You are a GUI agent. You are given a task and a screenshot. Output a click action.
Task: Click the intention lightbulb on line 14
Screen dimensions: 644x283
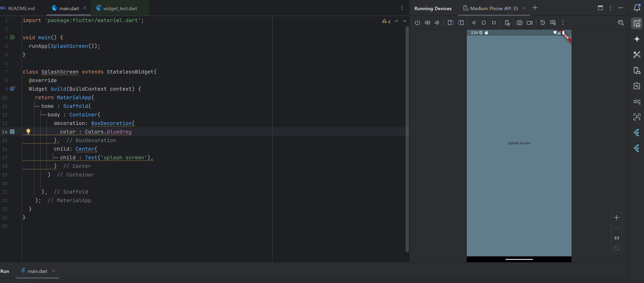click(x=28, y=131)
